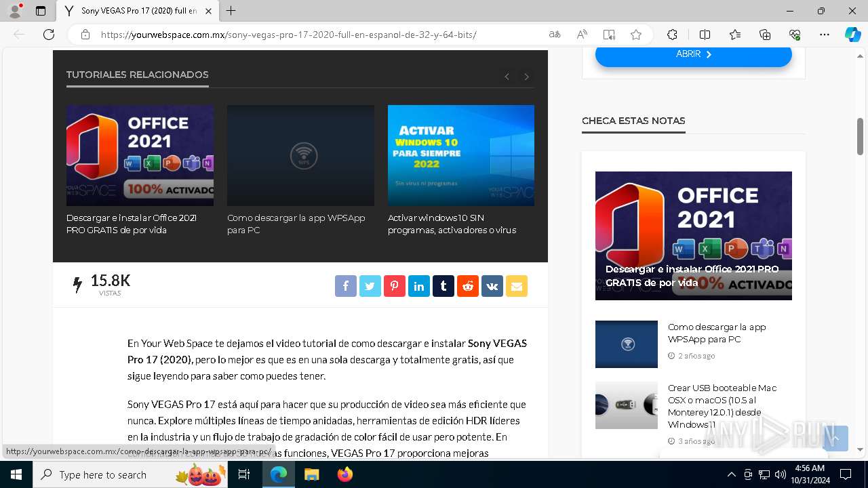Share article on Twitter
This screenshot has width=868, height=488.
pyautogui.click(x=370, y=286)
